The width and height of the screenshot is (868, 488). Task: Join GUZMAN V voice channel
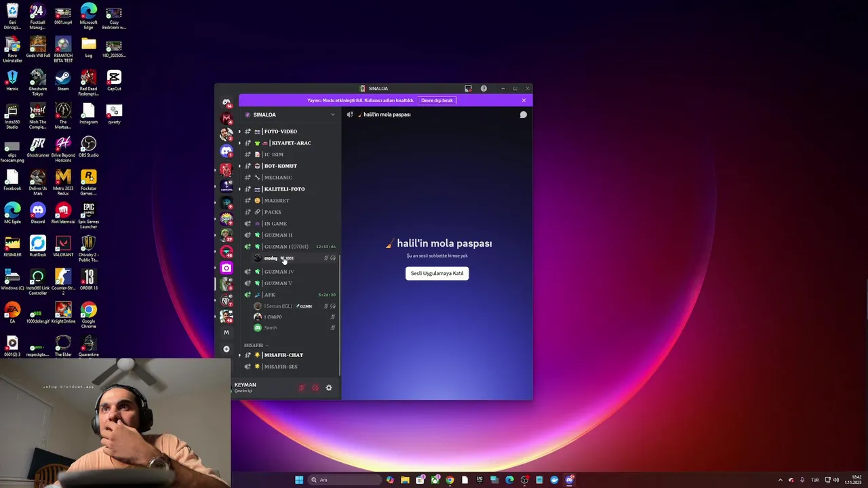288,283
